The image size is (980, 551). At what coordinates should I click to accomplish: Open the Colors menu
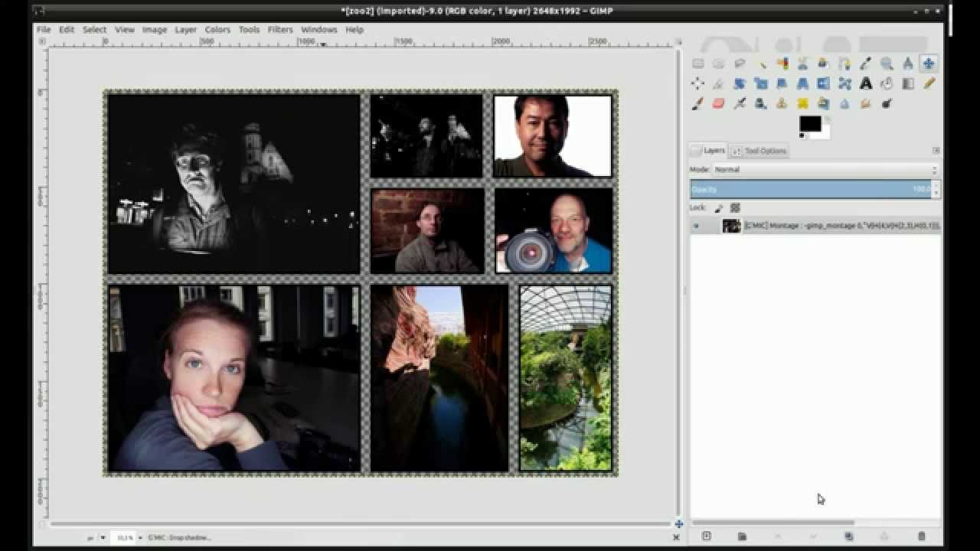pyautogui.click(x=217, y=30)
